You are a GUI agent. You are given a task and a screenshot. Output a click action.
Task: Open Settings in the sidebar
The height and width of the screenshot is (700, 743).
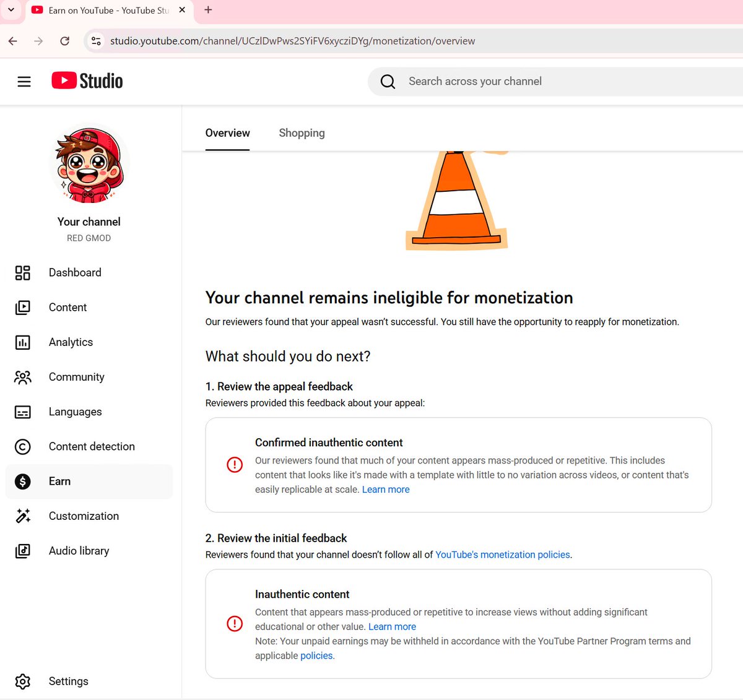(x=89, y=681)
